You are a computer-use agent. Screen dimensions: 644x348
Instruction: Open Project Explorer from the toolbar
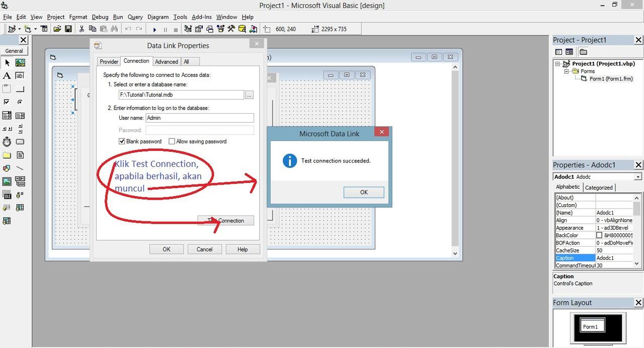188,29
